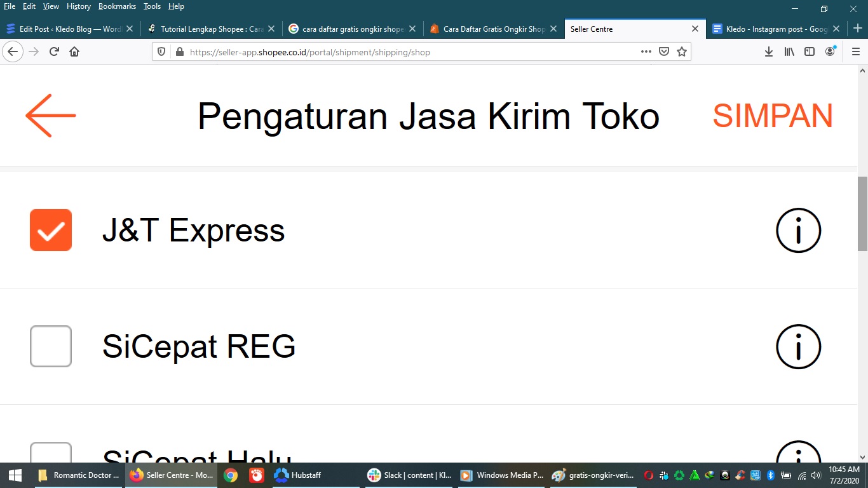Screen dimensions: 868x488
Task: Open the Edit menu
Action: coord(29,6)
